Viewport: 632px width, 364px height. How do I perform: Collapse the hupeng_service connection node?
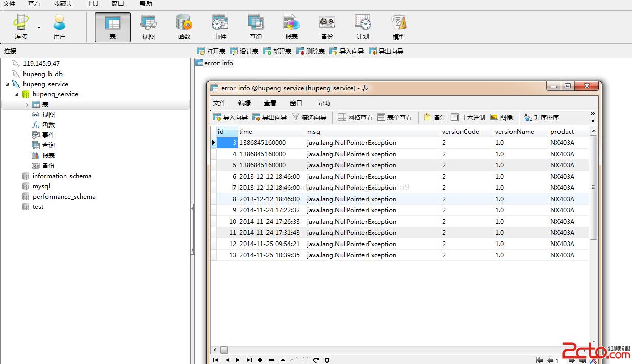(7, 84)
